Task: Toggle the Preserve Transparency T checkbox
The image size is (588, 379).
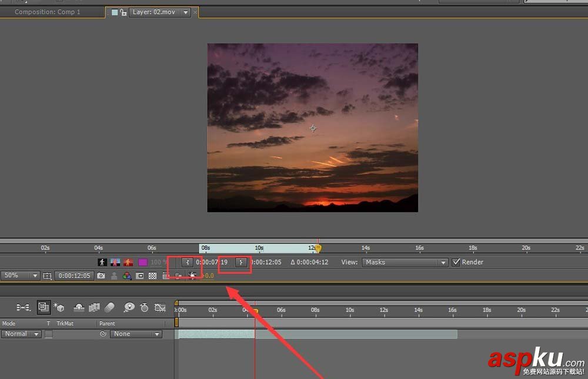Action: click(49, 334)
